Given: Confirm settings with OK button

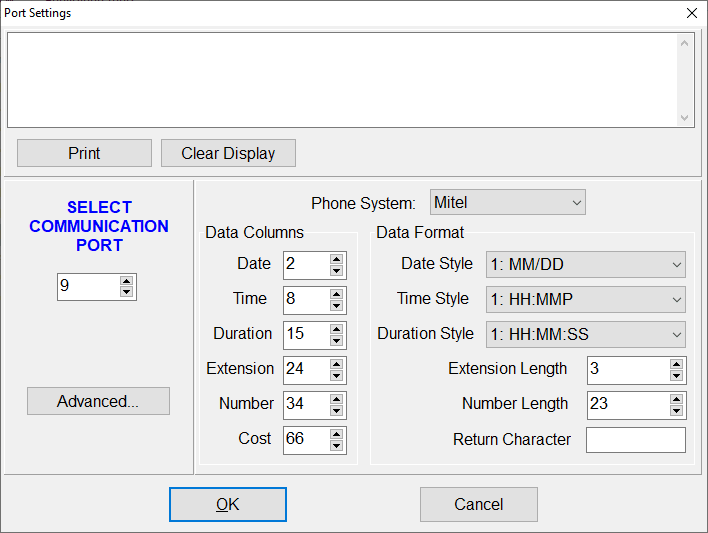Looking at the screenshot, I should tap(228, 504).
